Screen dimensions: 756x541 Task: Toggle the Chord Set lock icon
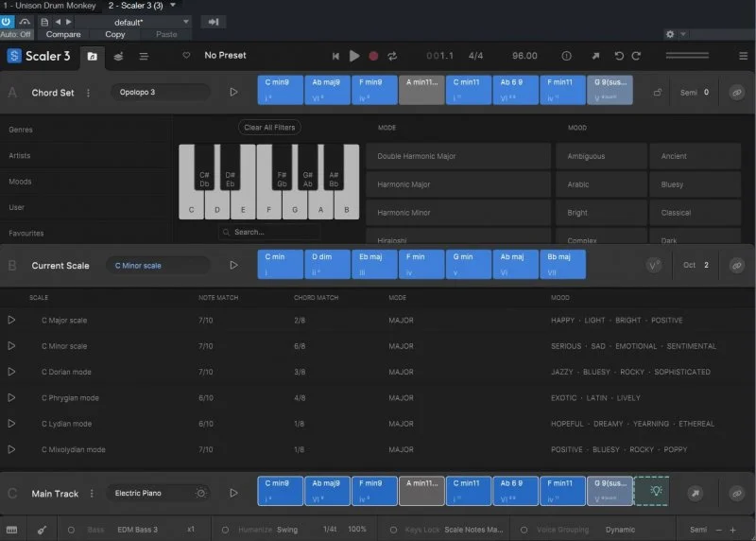click(658, 92)
